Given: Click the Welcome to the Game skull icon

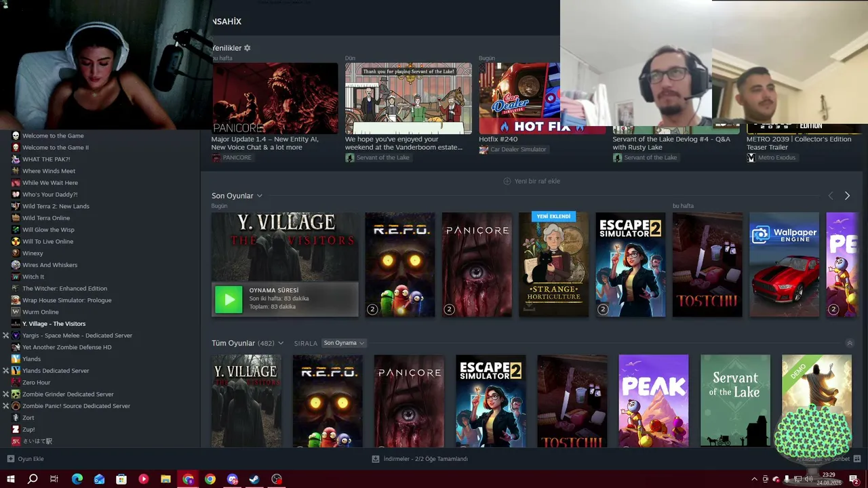Looking at the screenshot, I should [x=16, y=136].
